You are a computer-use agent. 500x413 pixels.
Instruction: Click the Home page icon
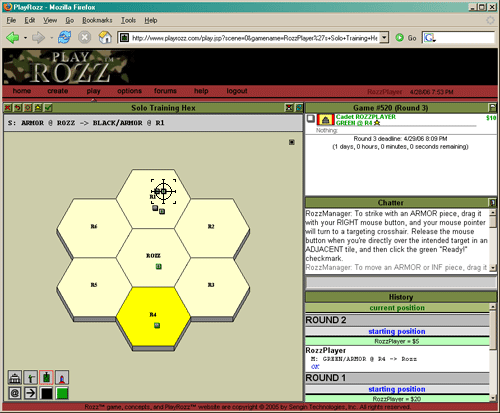pyautogui.click(x=105, y=37)
